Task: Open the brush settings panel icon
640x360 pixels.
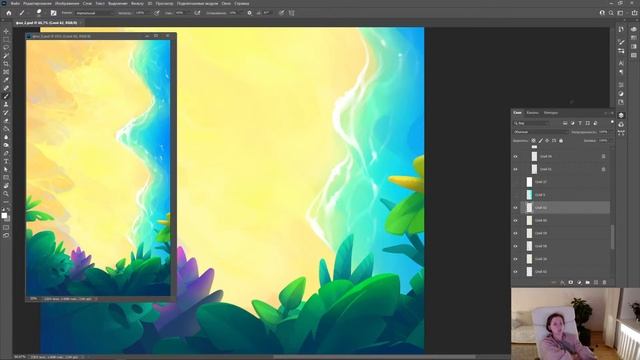Action: (53, 13)
